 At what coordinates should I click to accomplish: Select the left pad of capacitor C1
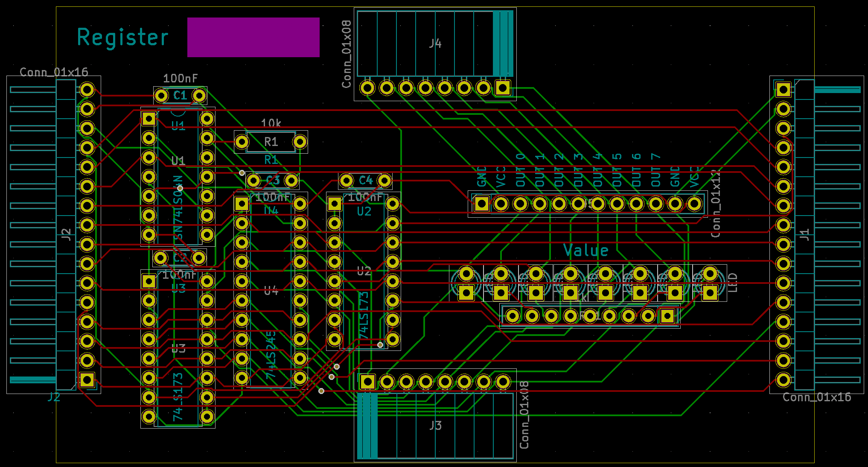[x=161, y=96]
